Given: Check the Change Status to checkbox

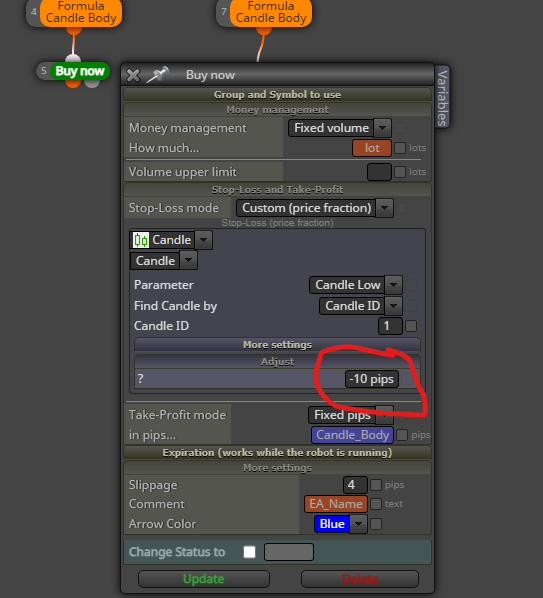Looking at the screenshot, I should pos(249,552).
